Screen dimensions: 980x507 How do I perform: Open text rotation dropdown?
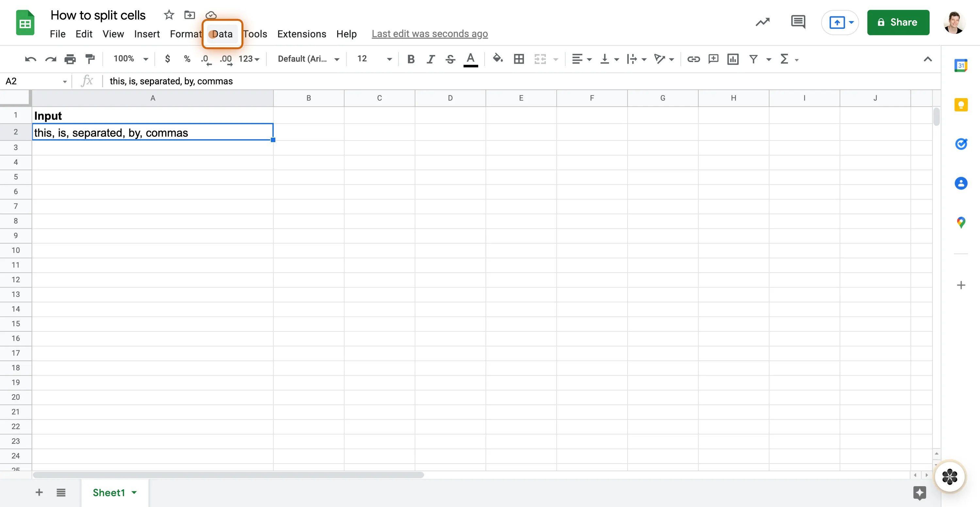point(664,59)
